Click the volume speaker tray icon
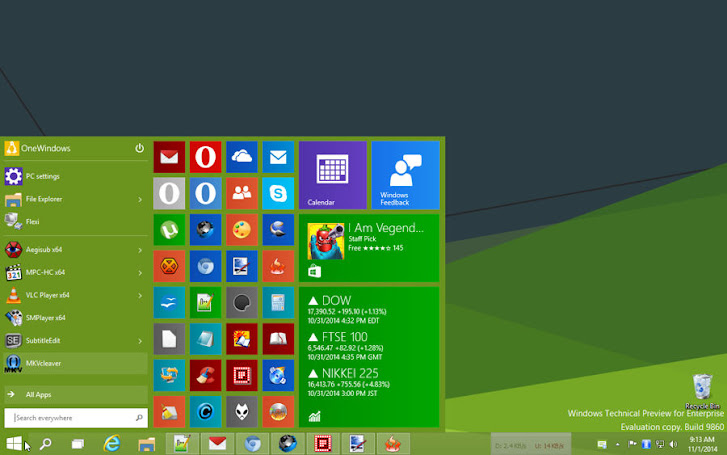Viewport: 727px width, 455px height. point(674,444)
